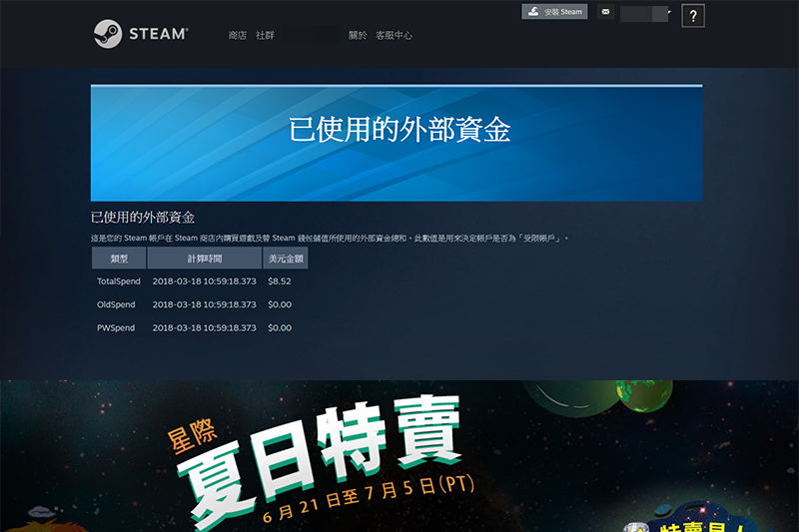Open the mail inbox envelope icon
Viewport: 799px width, 532px height.
coord(605,12)
